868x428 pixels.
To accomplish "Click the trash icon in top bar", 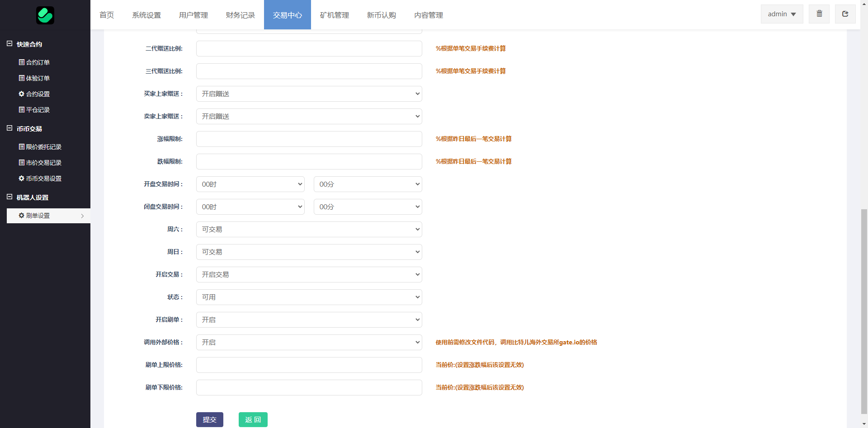I will pyautogui.click(x=819, y=14).
